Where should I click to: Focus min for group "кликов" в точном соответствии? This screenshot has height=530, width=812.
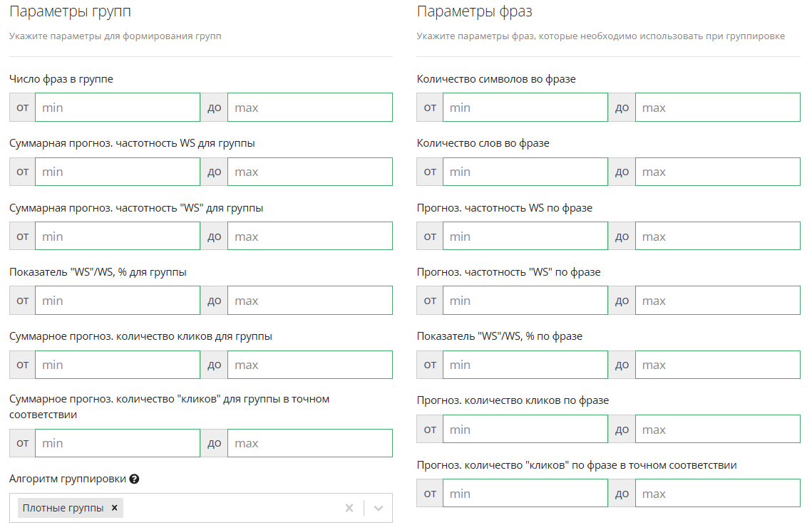[x=118, y=443]
